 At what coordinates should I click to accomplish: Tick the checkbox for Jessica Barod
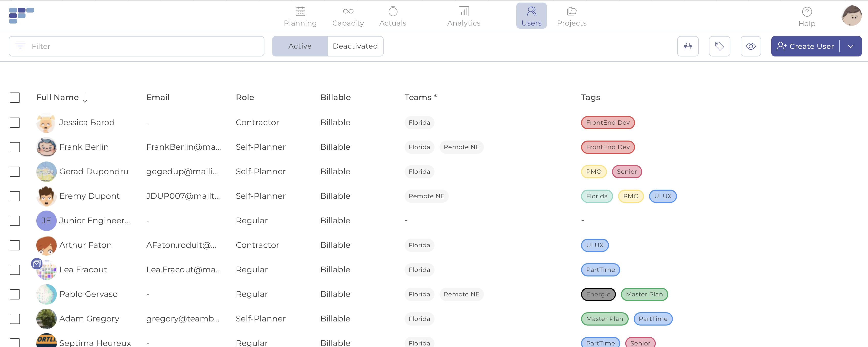[x=15, y=122]
